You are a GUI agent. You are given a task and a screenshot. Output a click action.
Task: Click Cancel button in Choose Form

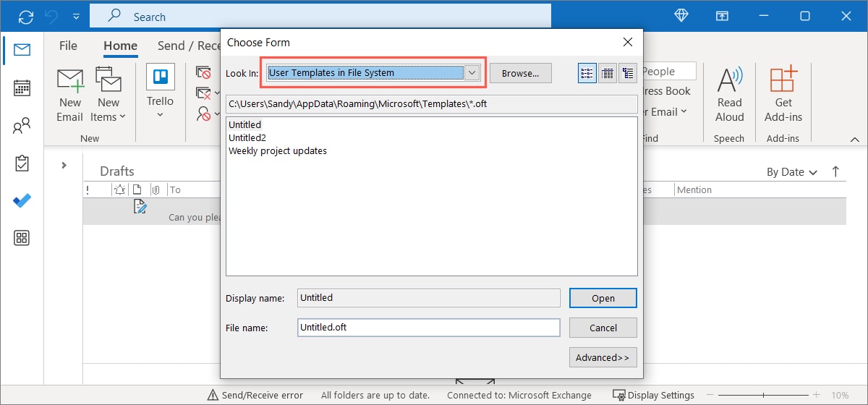point(603,328)
